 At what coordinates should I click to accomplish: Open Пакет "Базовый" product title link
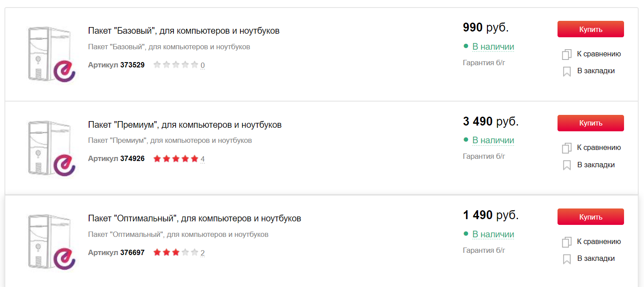tap(184, 31)
